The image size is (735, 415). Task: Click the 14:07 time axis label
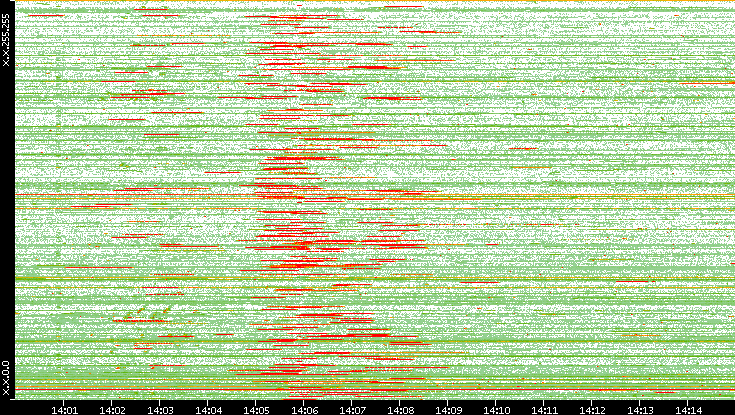[352, 410]
